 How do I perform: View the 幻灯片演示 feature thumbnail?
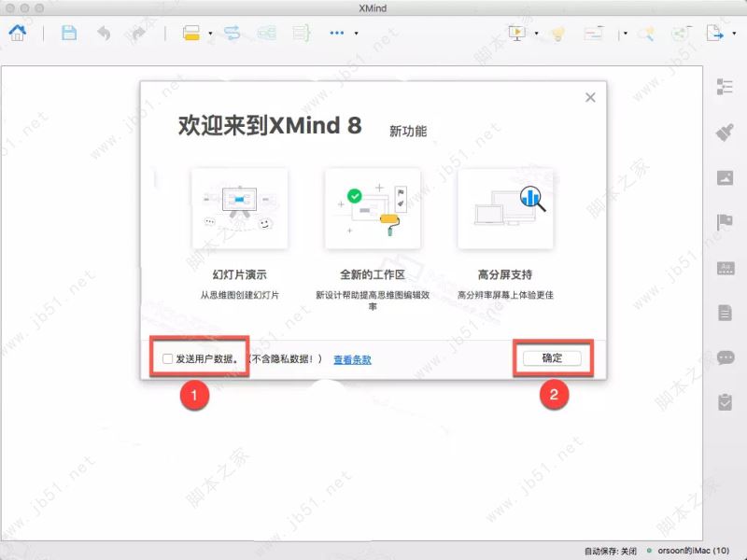[240, 208]
